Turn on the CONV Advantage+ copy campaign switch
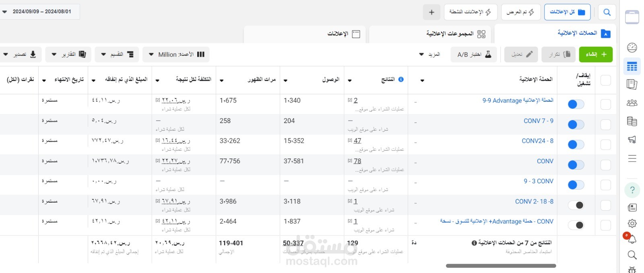 (576, 225)
